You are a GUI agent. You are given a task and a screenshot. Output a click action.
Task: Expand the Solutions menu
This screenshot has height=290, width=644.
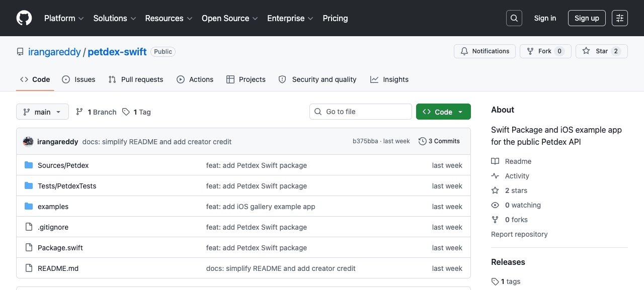[115, 18]
